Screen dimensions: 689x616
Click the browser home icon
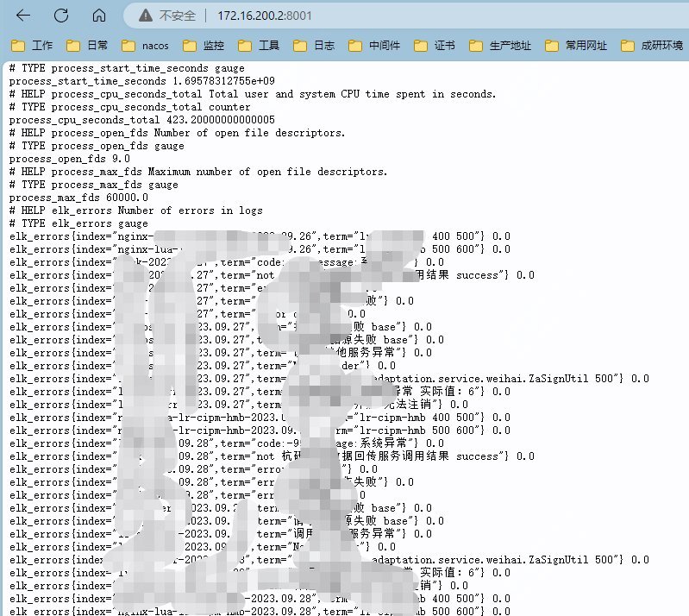tap(99, 16)
